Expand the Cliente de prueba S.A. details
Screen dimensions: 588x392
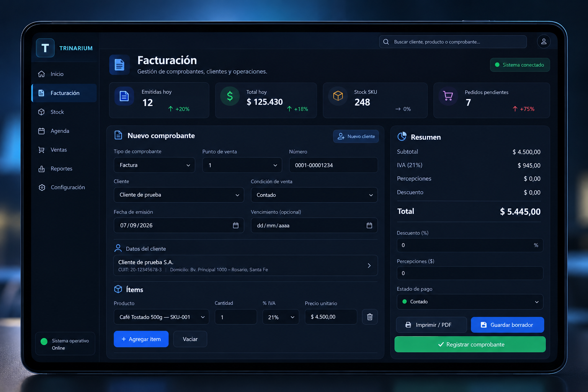(246, 265)
